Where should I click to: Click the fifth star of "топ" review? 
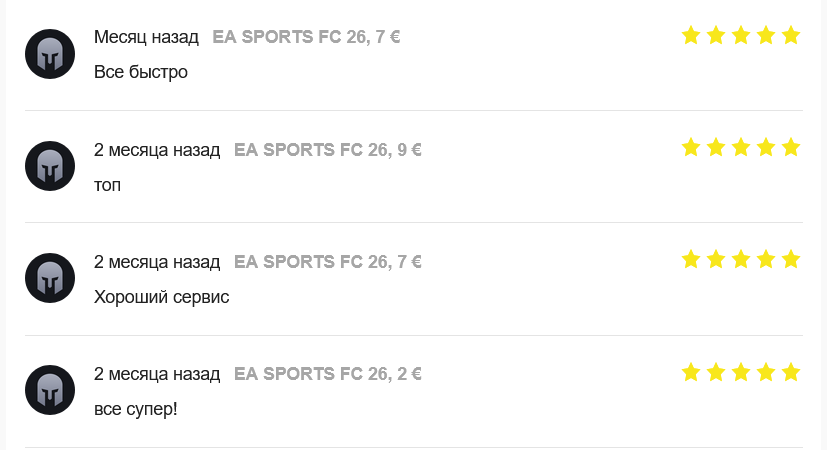791,148
